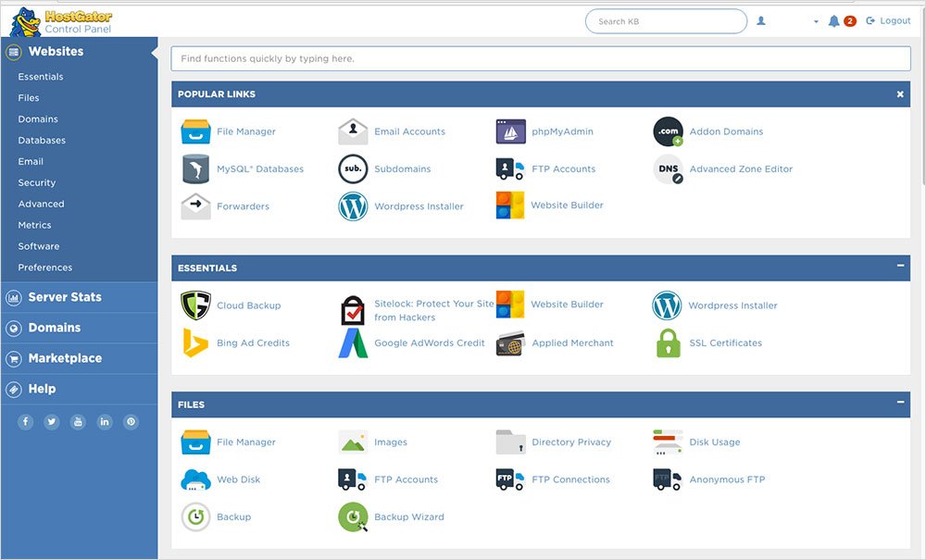Click the Addon Domains .com icon
The image size is (926, 560).
click(x=668, y=131)
